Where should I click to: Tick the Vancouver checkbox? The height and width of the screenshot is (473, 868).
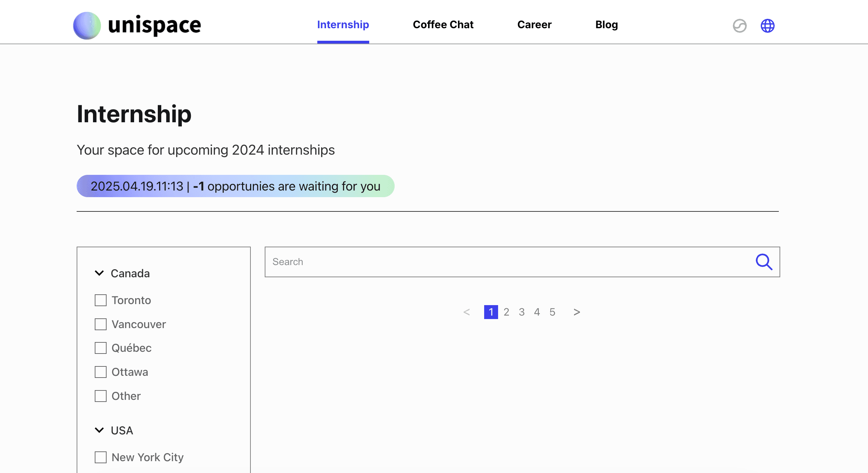[x=101, y=324]
